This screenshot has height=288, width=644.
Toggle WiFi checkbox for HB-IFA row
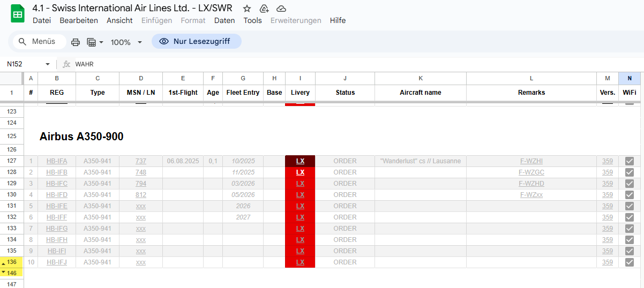[x=630, y=161]
